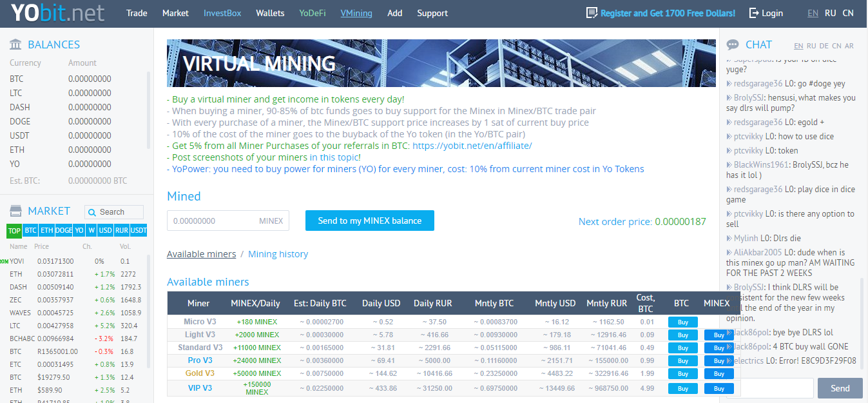Select the ETH market tab
Viewport: 868px width, 403px height.
point(47,230)
